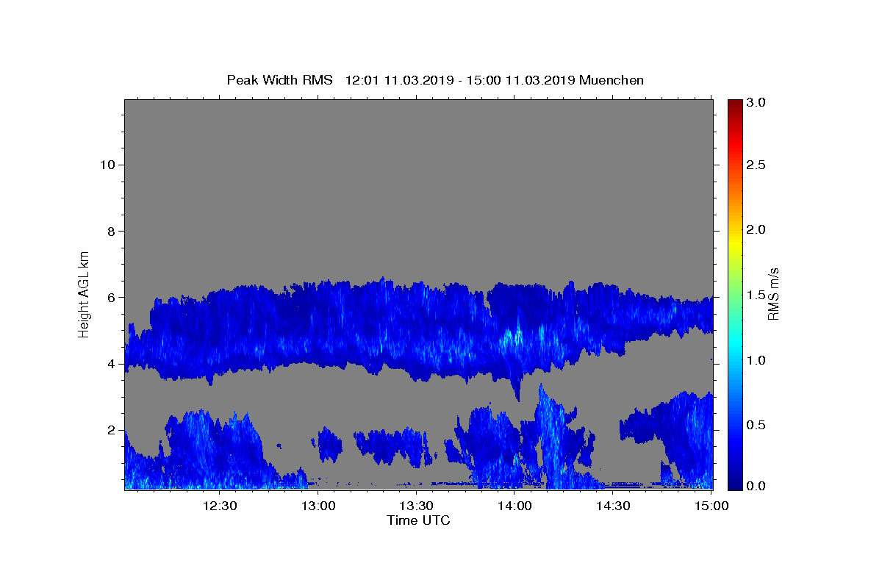This screenshot has height=588, width=882.
Task: Click the colorbar value 1.5
Action: point(756,295)
